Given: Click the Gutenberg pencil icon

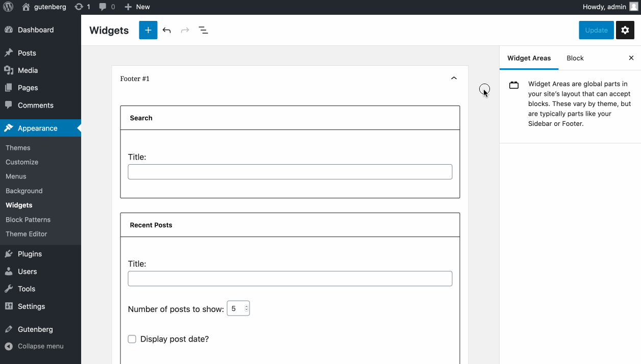Looking at the screenshot, I should [9, 329].
